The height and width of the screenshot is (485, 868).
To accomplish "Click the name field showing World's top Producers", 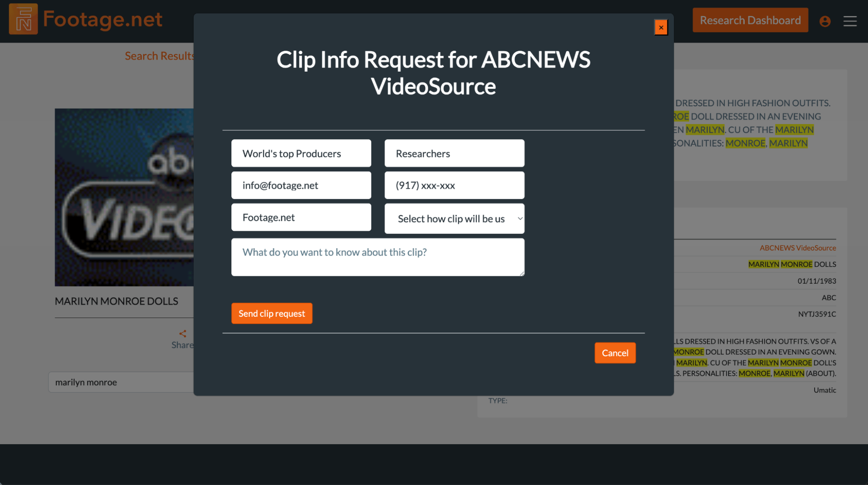I will [301, 153].
